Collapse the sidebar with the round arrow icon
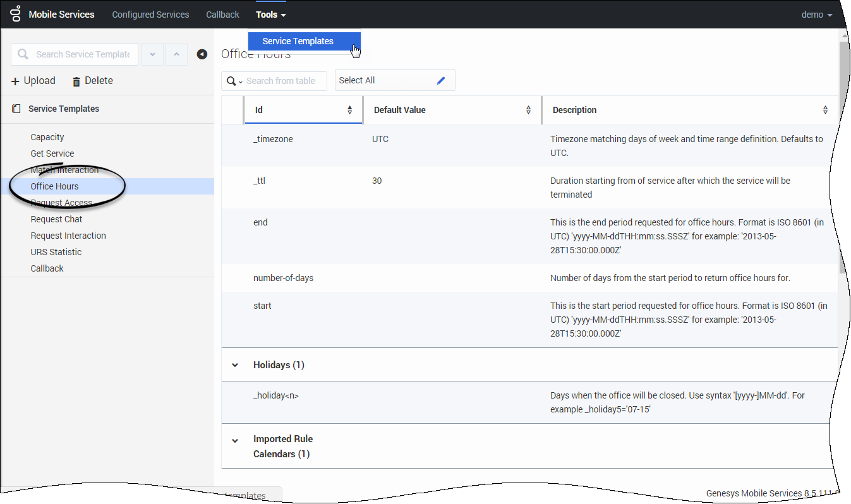 [202, 54]
